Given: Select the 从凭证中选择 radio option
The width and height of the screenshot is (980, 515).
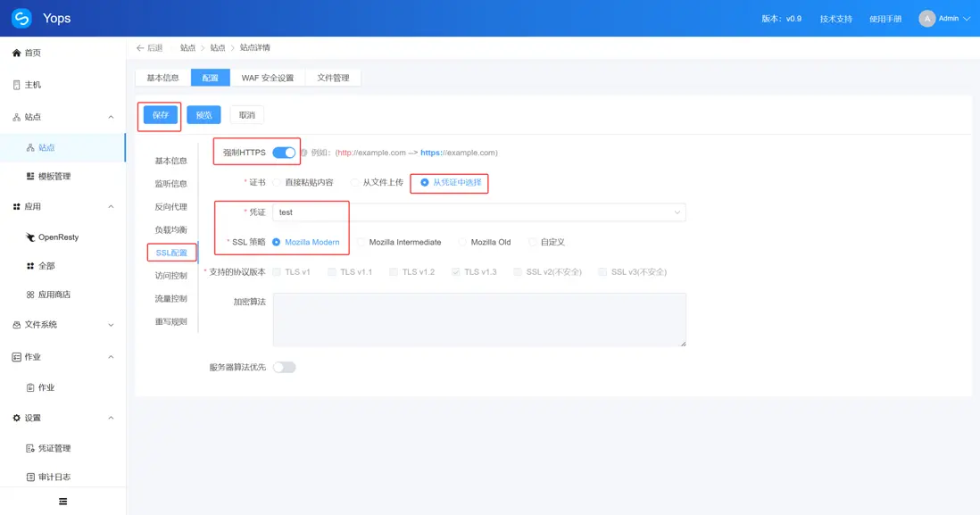Looking at the screenshot, I should (x=451, y=182).
